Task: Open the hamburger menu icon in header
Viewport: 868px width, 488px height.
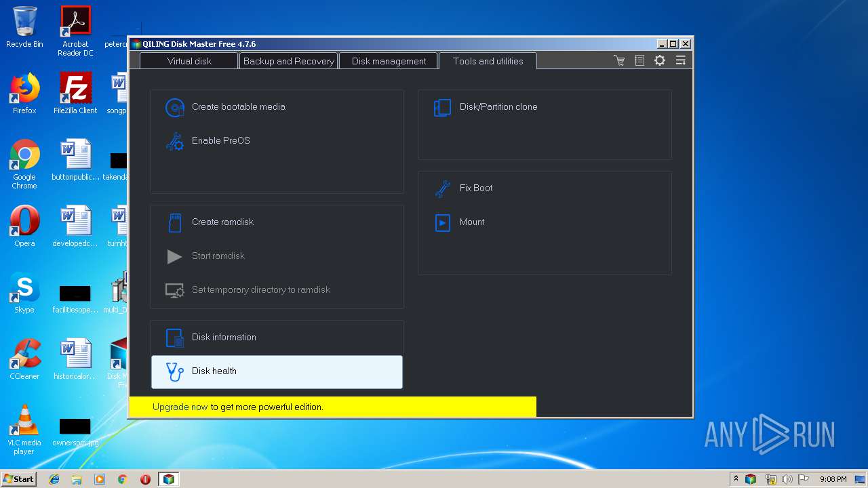Action: tap(680, 61)
